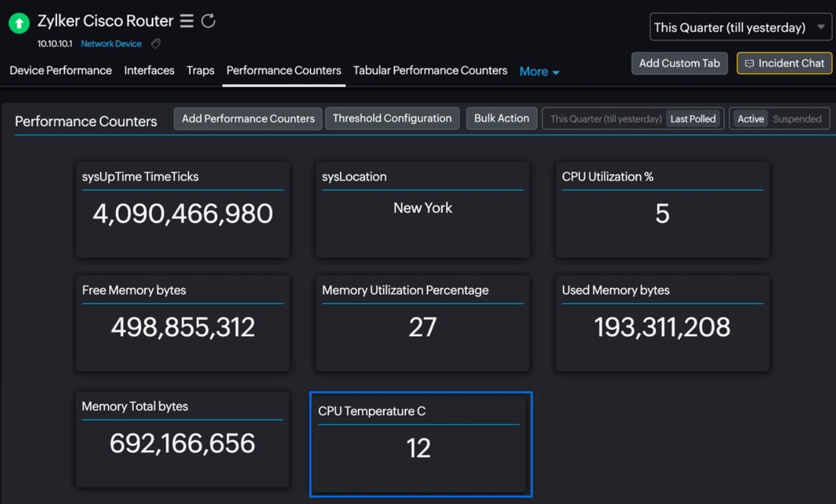This screenshot has width=836, height=504.
Task: Click the tag icon beside Network Device
Action: pyautogui.click(x=156, y=44)
